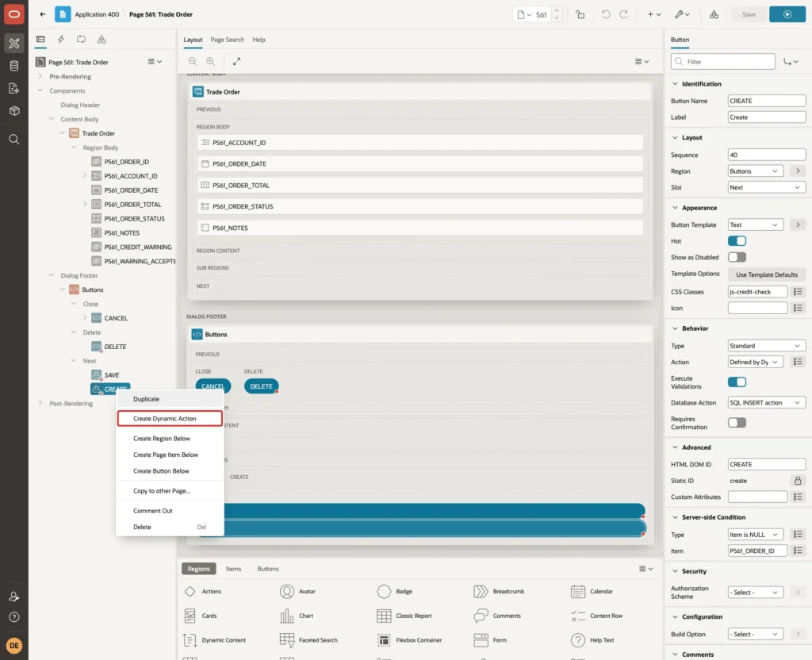Open the Create plus menu
Viewport: 812px width, 660px height.
(x=654, y=14)
